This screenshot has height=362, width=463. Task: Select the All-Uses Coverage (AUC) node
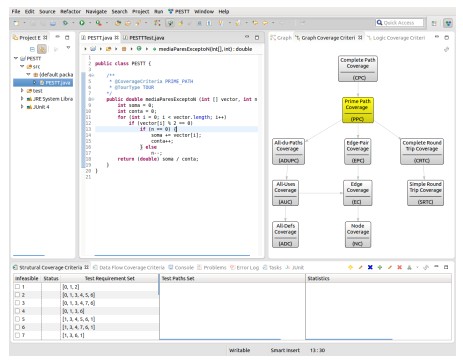(x=285, y=193)
